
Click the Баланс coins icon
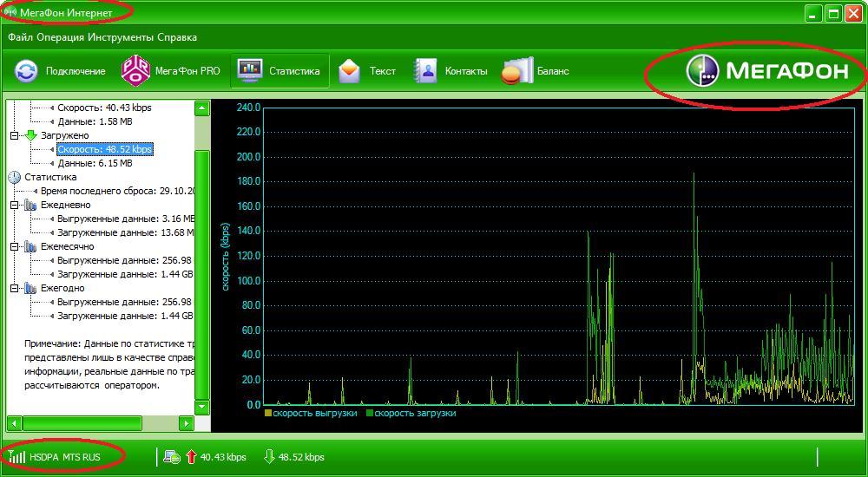click(516, 71)
